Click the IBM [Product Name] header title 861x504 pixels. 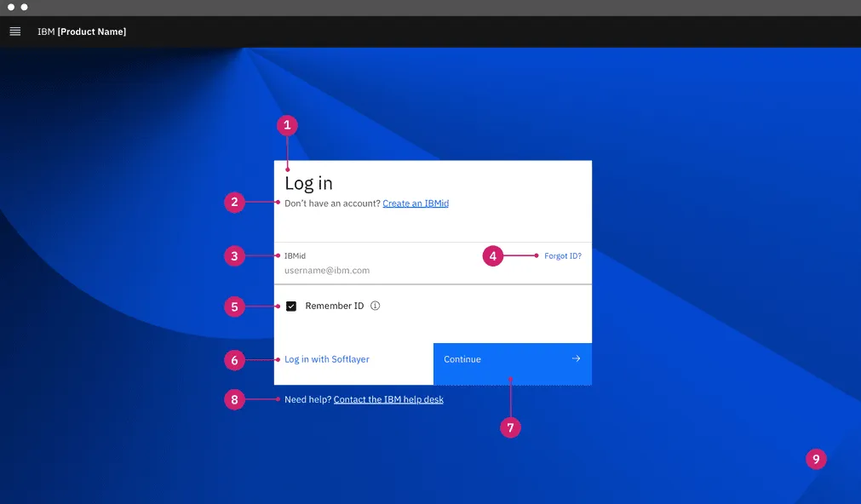(x=82, y=31)
